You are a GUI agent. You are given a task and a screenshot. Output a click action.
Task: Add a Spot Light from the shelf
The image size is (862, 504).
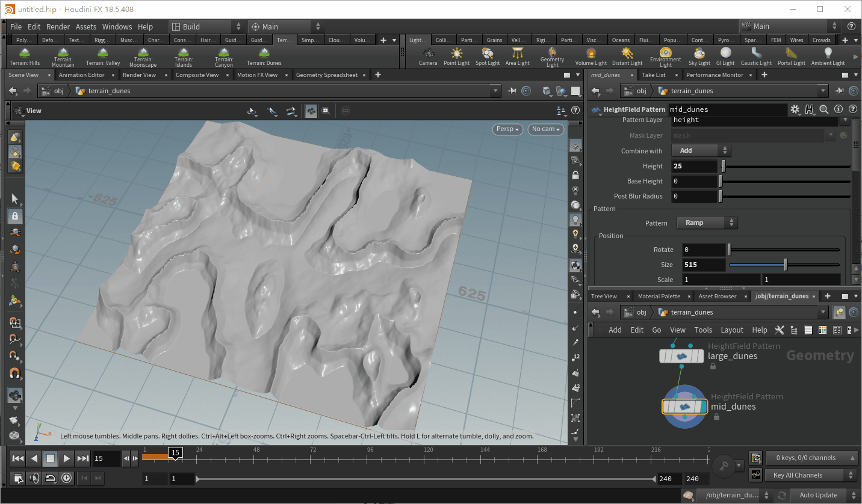tap(488, 57)
